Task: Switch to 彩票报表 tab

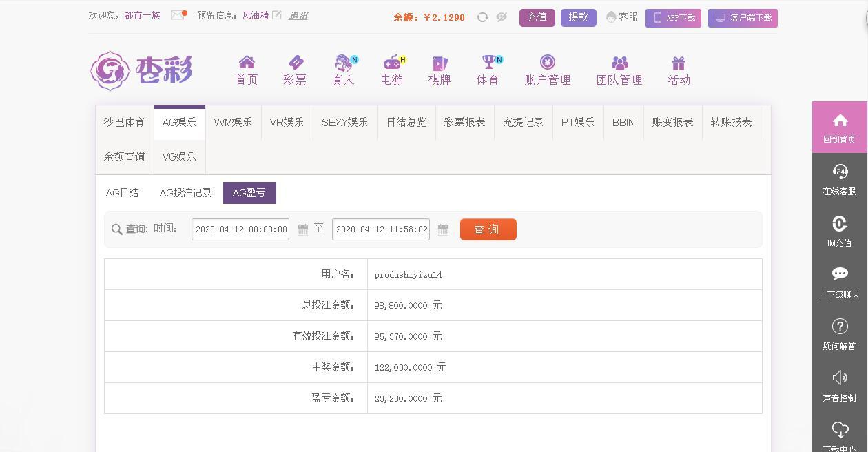Action: [465, 123]
